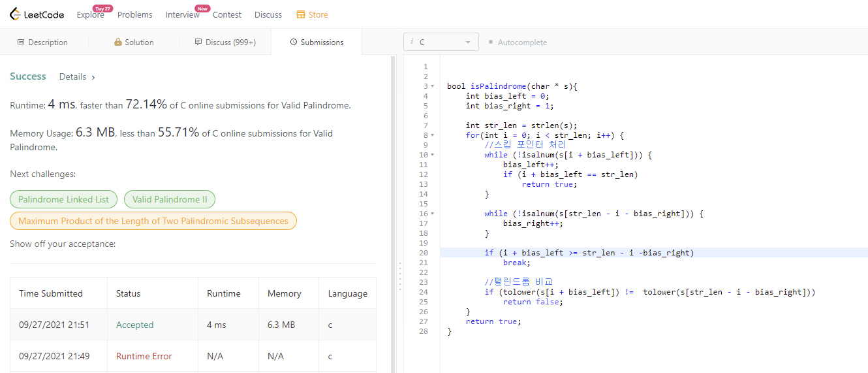
Task: Open the Problems page
Action: (135, 14)
